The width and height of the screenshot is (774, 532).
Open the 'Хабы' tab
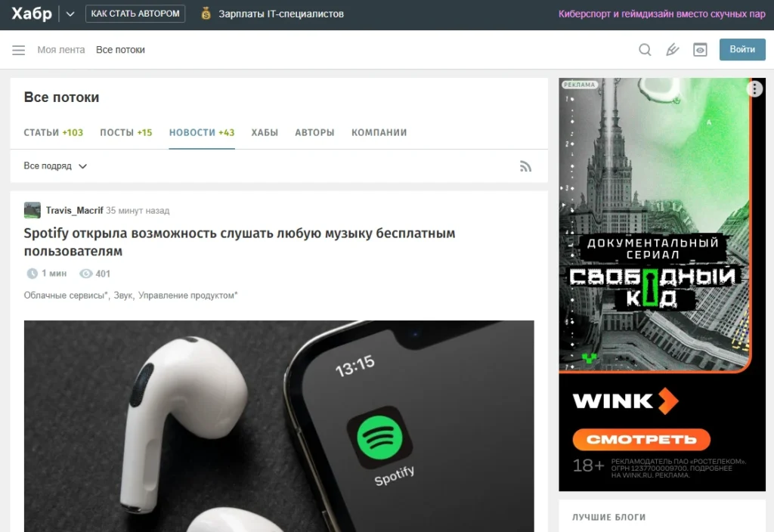(x=265, y=132)
